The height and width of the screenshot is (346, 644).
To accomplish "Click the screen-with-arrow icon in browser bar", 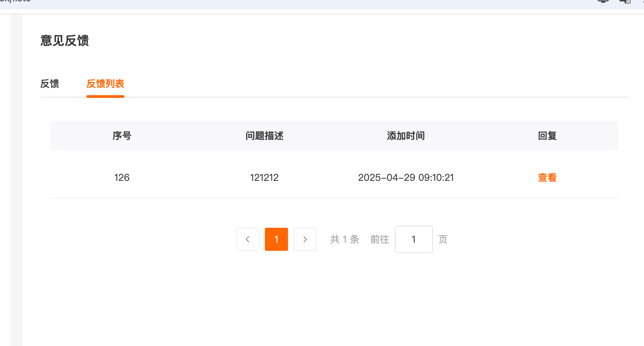I will click(625, 1).
